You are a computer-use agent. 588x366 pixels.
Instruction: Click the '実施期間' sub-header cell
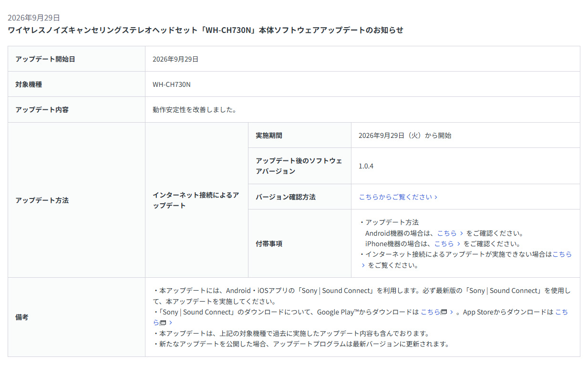click(x=299, y=135)
